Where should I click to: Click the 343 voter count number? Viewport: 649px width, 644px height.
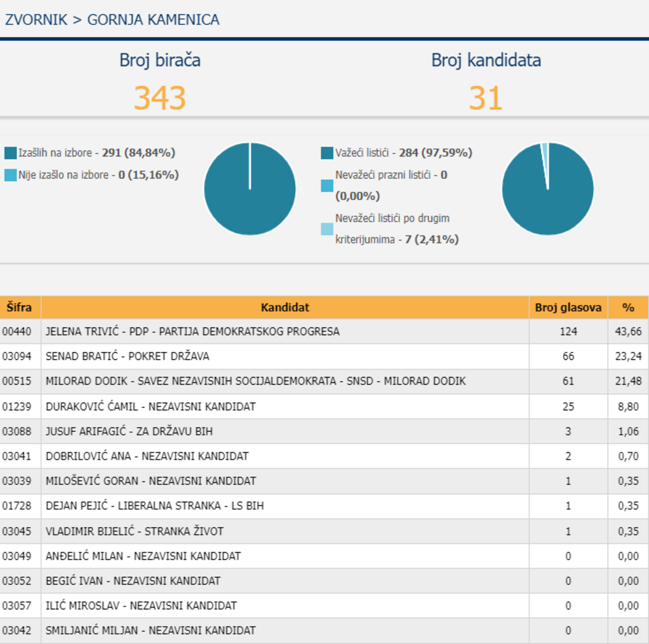pos(160,98)
